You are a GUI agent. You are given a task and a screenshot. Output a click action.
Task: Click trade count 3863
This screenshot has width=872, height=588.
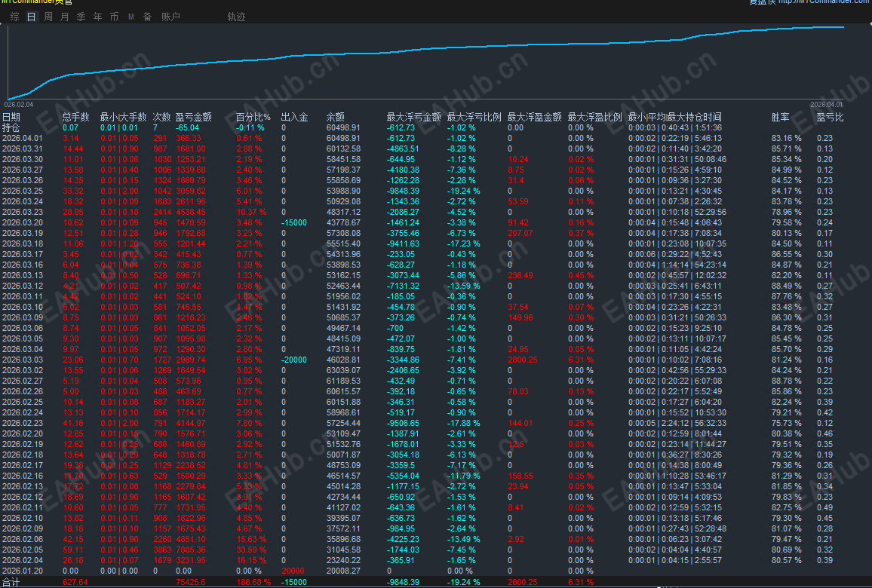point(162,550)
